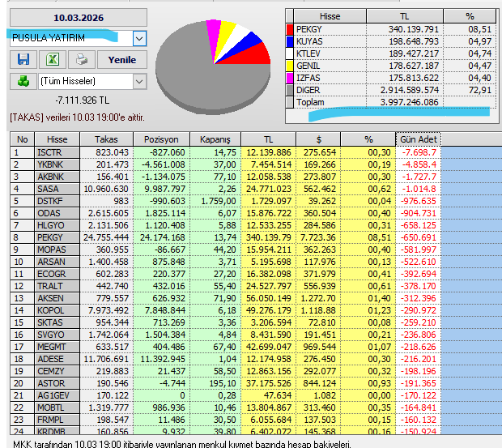Open the (Tüm Hisseler) dropdown arrow

click(139, 81)
